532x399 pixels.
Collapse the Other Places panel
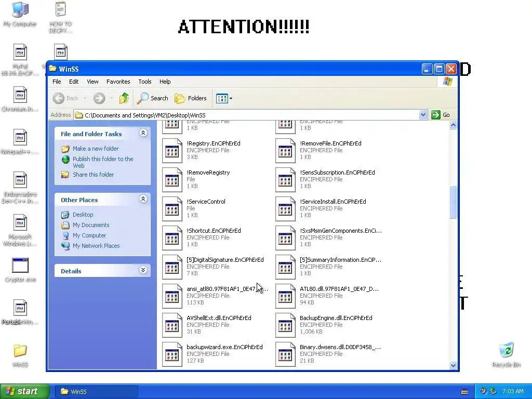click(143, 199)
